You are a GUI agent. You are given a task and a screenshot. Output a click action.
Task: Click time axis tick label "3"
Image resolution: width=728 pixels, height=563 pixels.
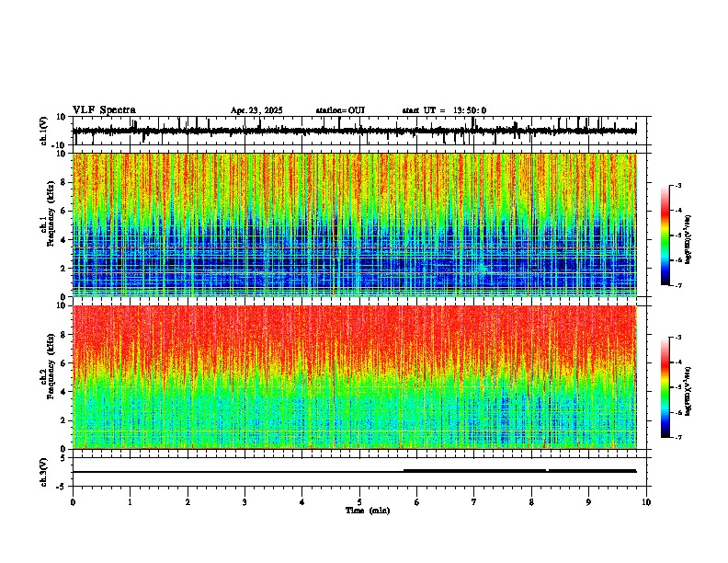245,502
